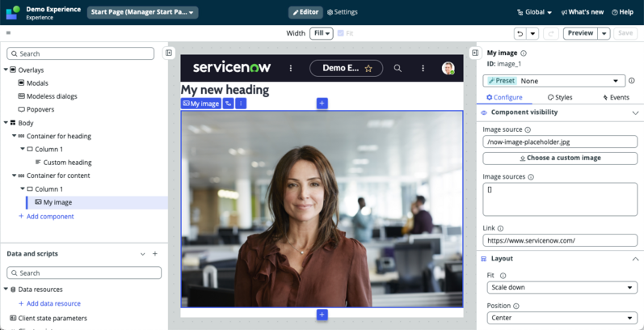644x330 pixels.
Task: Select Custom heading in the tree
Action: [67, 163]
